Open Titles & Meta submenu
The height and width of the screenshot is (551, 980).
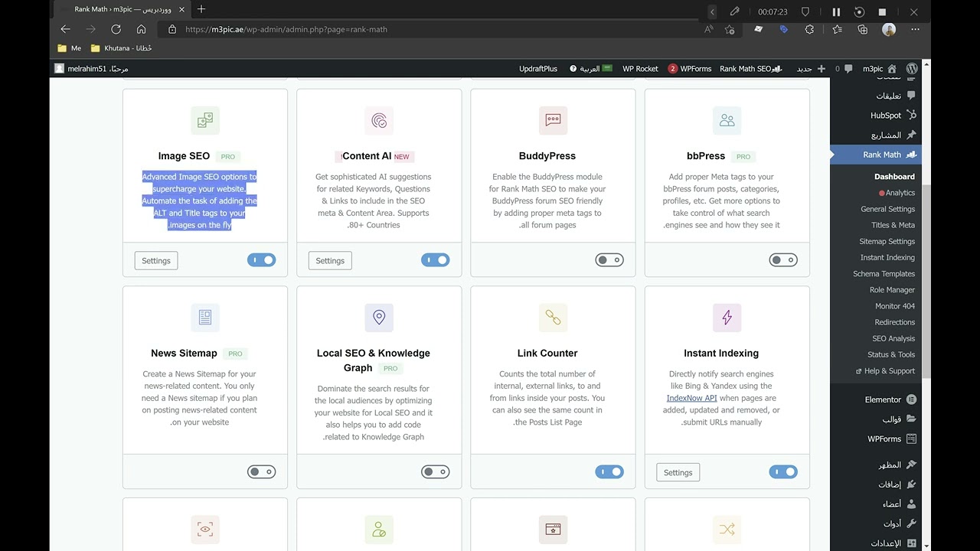[x=893, y=225]
